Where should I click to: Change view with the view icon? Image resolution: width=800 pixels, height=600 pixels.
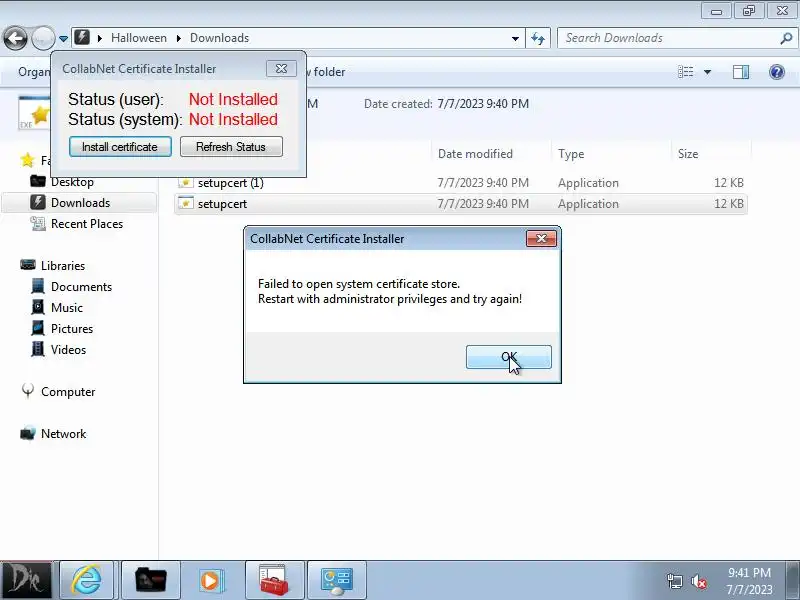(x=685, y=72)
